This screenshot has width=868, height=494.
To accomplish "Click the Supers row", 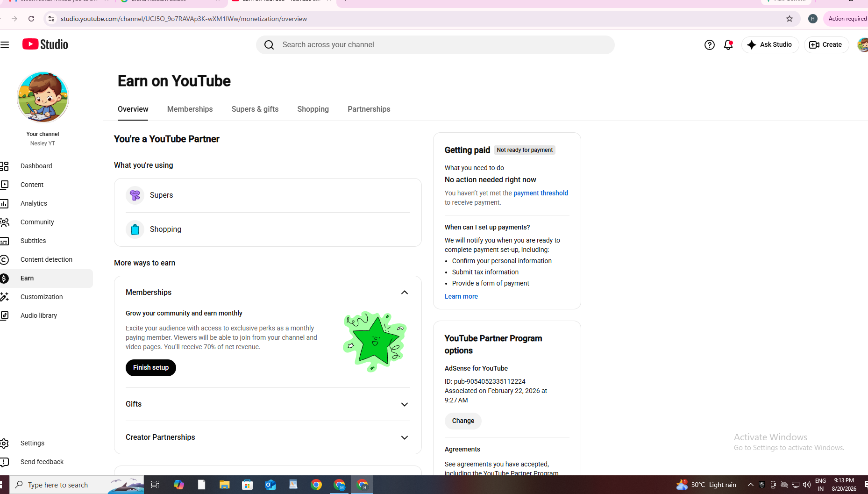I will [x=268, y=195].
